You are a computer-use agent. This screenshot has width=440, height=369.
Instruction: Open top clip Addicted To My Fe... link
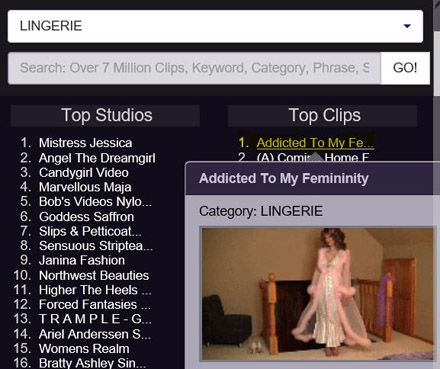click(315, 143)
